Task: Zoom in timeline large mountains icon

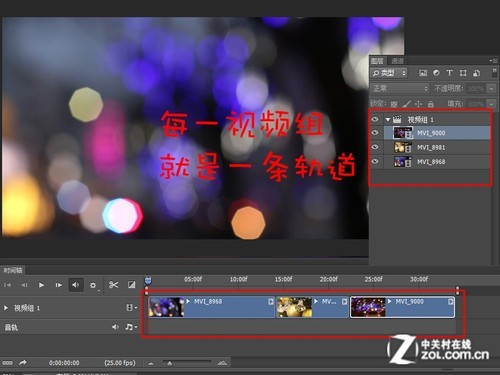Action: tap(222, 363)
